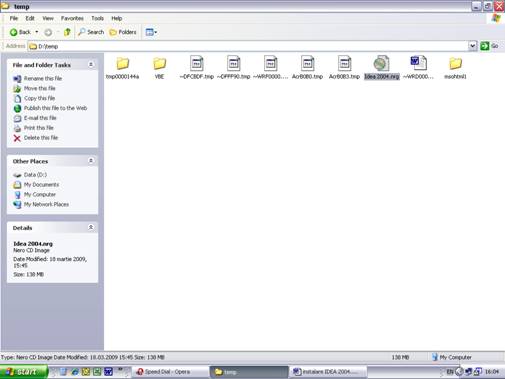The height and width of the screenshot is (379, 505).
Task: Select the ~DFFF90.tmp file icon
Action: tap(233, 63)
